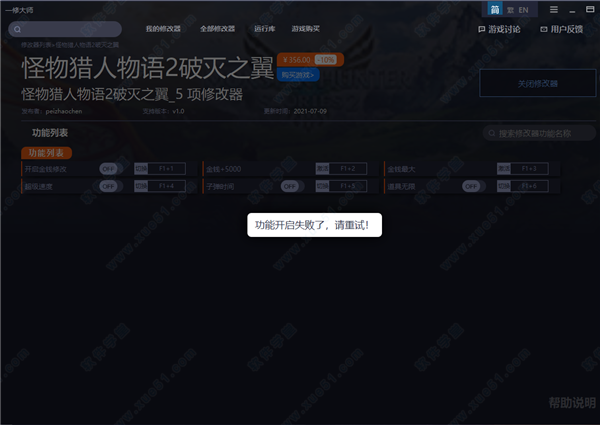Click the F1+3 hotkey field
Viewport: 600px width, 425px height.
pyautogui.click(x=529, y=169)
